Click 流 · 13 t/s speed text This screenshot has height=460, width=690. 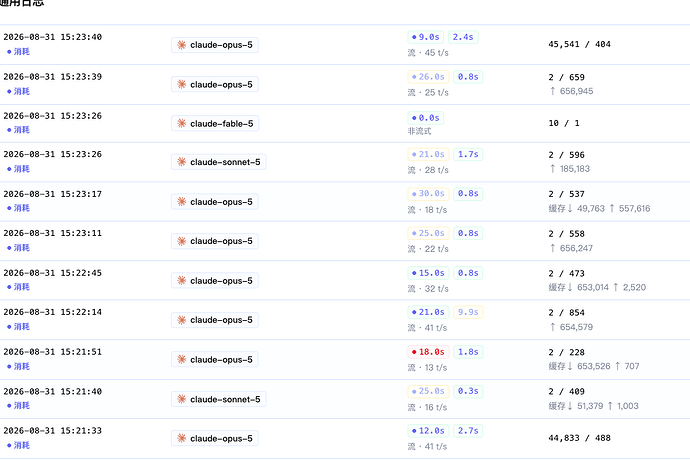tap(427, 368)
